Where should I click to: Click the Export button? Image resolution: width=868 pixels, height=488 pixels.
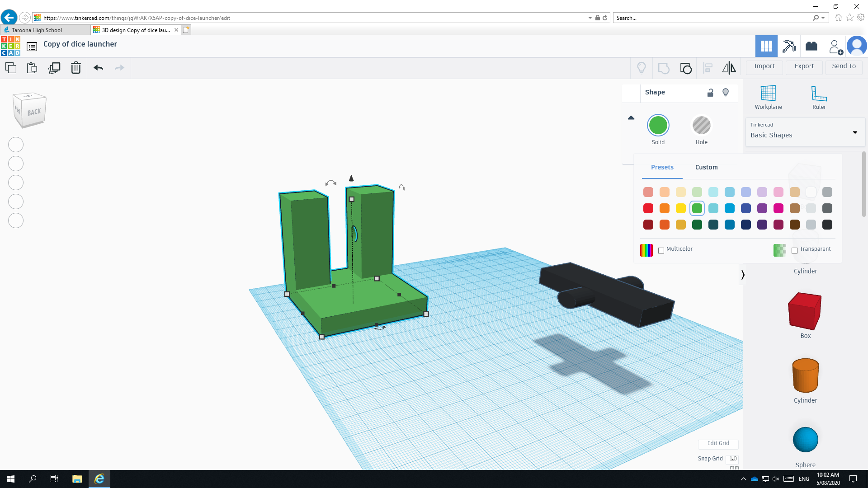(x=803, y=66)
